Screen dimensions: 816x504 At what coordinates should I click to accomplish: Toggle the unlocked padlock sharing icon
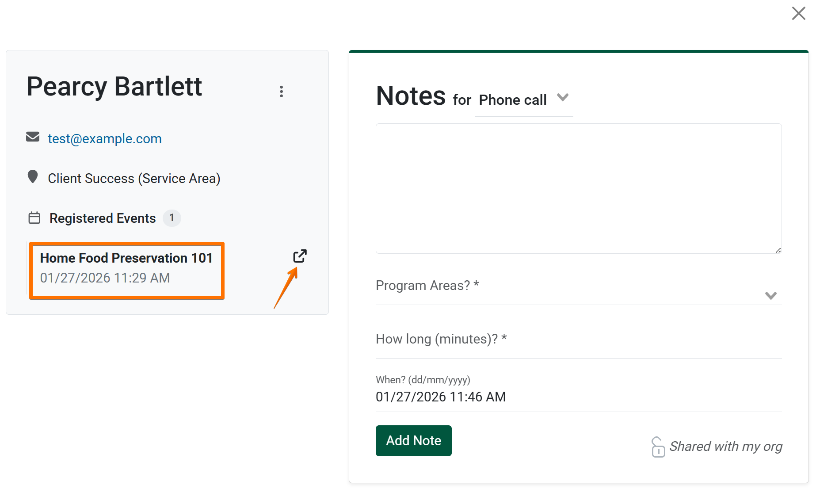tap(658, 447)
